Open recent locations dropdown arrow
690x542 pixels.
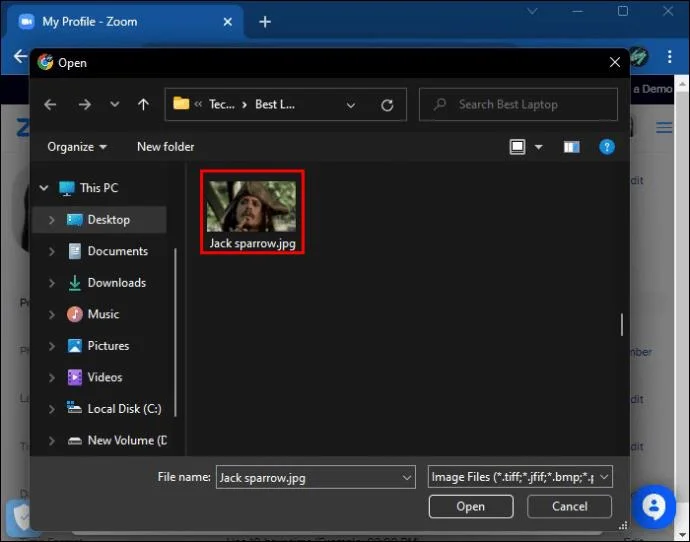tap(114, 105)
